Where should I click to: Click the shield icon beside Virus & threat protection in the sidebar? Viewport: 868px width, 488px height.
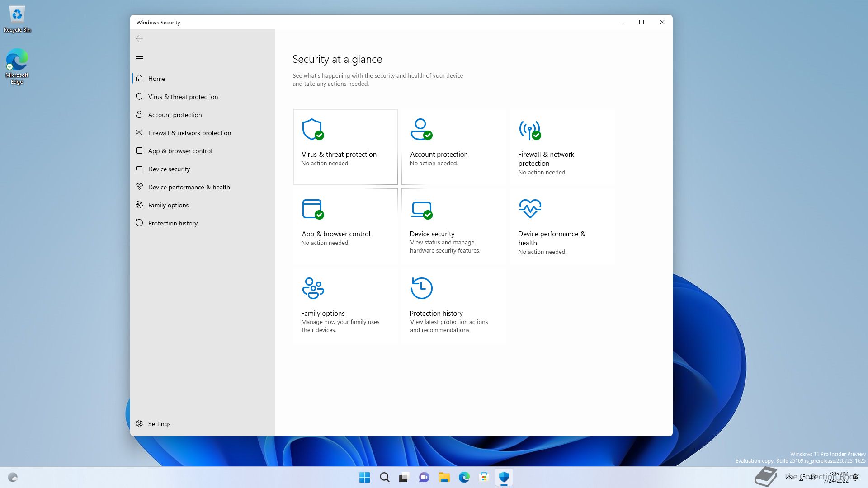pos(139,96)
